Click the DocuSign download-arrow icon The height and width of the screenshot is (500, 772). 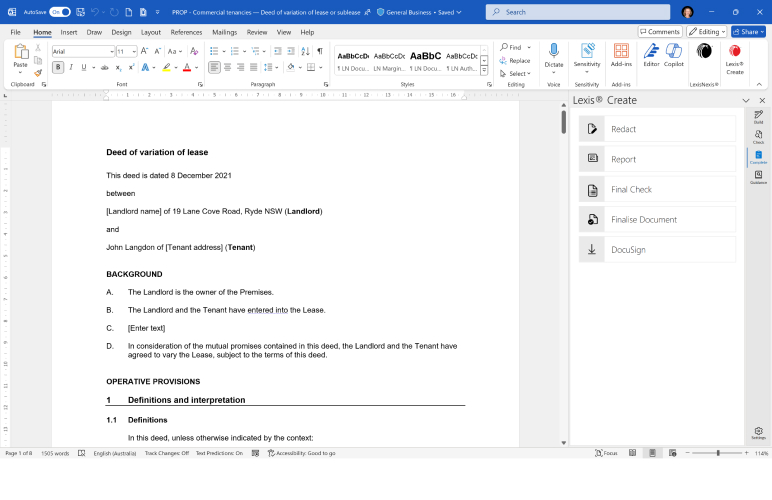pyautogui.click(x=592, y=250)
